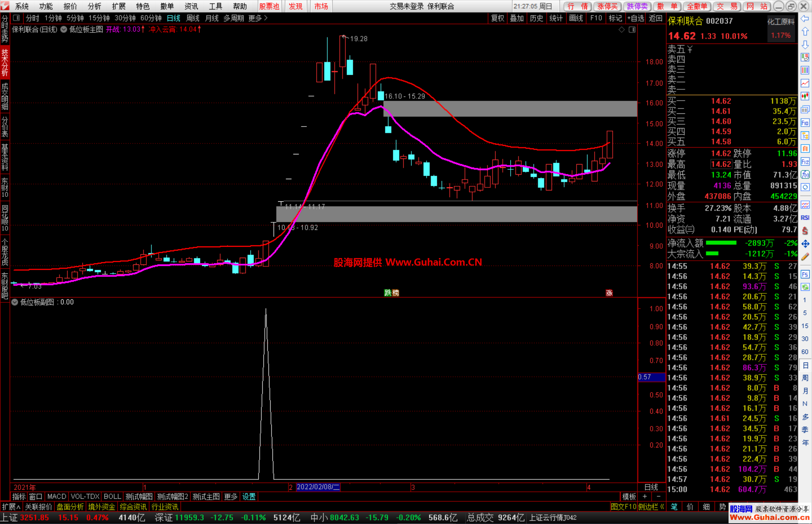Select the 1-minute period in right sidebar

(x=805, y=300)
